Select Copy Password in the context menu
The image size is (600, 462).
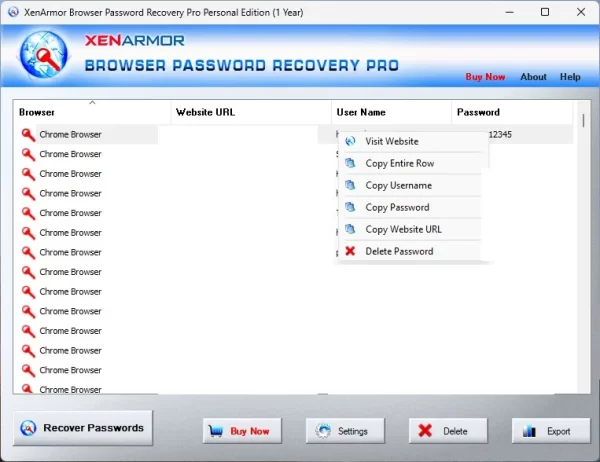tap(410, 207)
